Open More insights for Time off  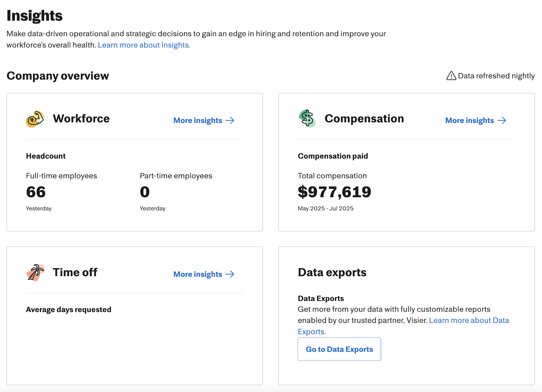click(x=198, y=274)
